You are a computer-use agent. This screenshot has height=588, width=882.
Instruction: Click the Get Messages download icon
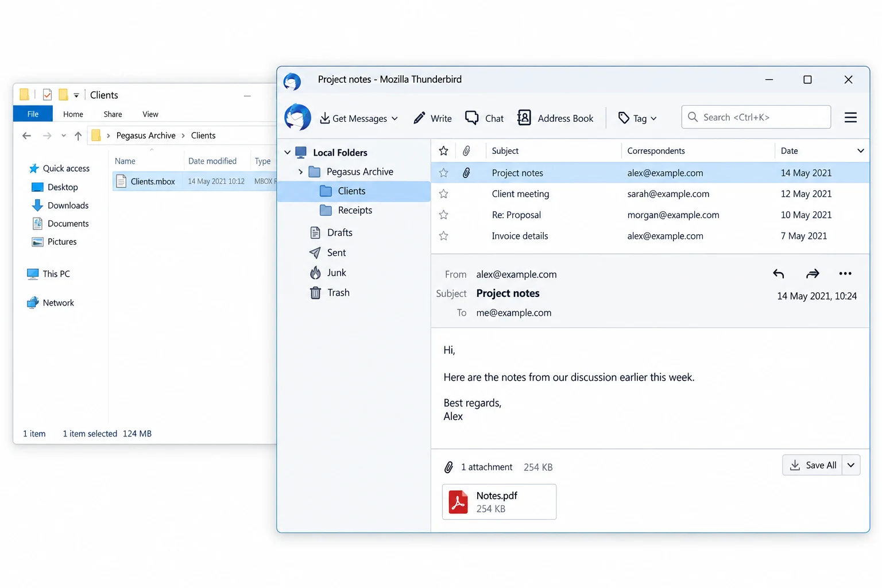(324, 118)
